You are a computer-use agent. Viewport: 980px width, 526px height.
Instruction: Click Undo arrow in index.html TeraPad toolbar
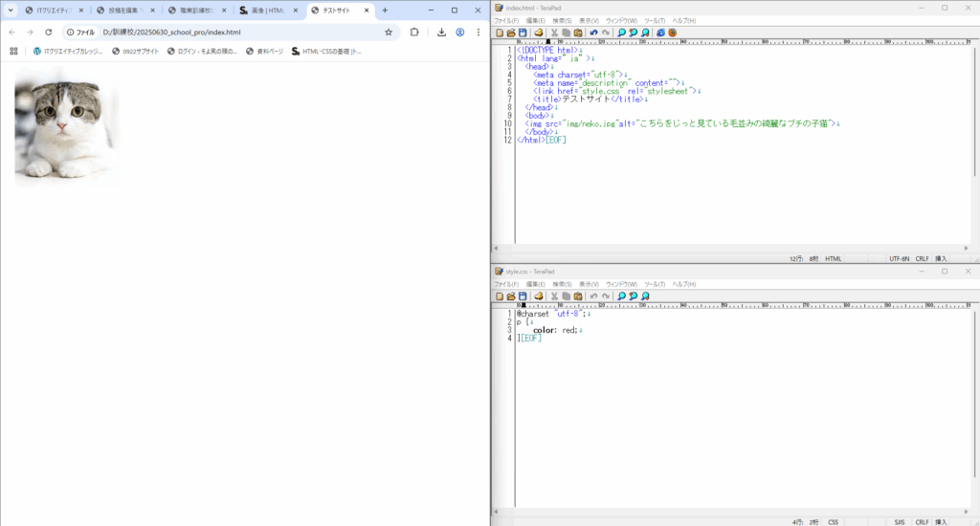593,33
